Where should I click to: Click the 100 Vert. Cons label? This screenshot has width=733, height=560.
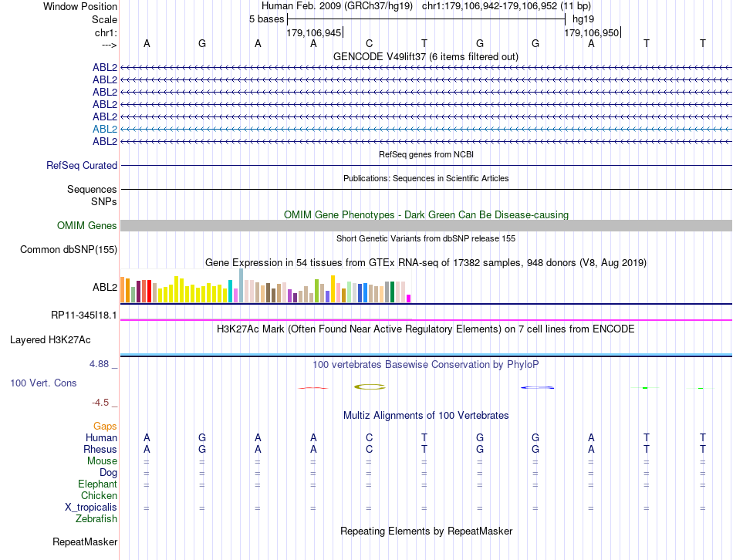(43, 383)
